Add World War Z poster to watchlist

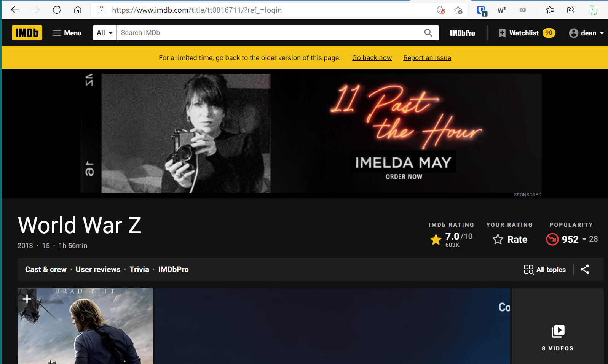[x=27, y=299]
